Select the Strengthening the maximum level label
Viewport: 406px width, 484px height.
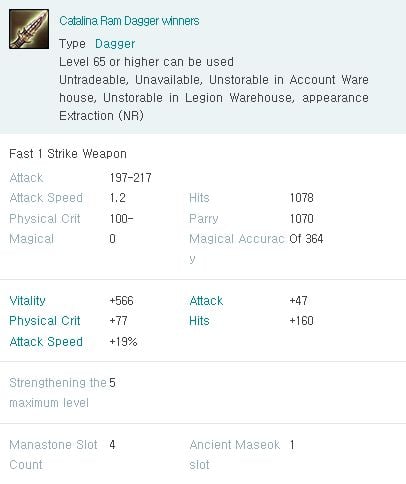pyautogui.click(x=58, y=393)
